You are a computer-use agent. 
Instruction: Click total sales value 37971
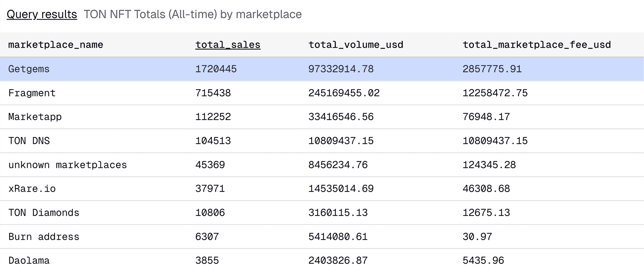point(210,189)
